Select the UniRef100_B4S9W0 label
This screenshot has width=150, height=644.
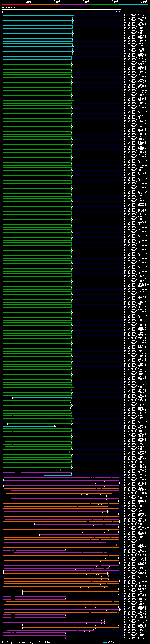(135, 638)
